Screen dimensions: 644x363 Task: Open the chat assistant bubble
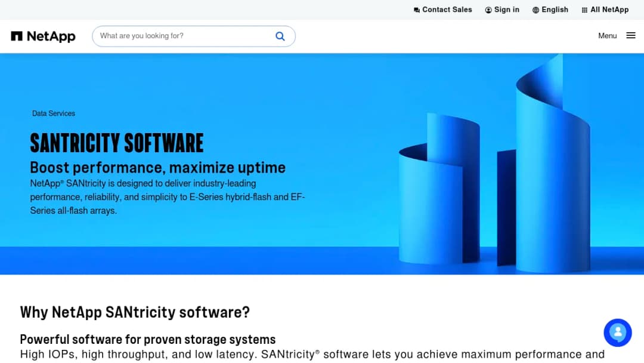point(618,333)
